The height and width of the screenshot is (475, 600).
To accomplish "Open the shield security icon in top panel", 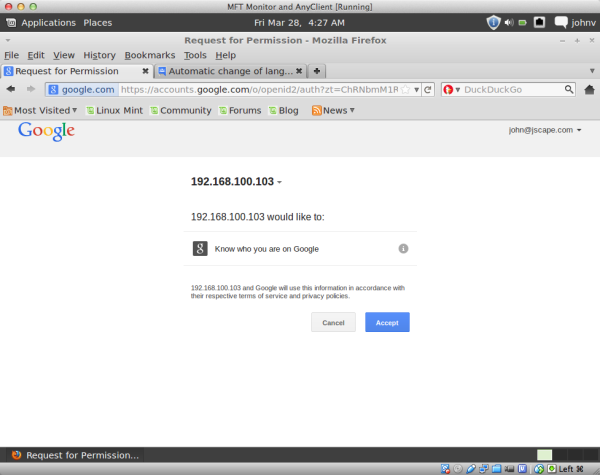I will [493, 23].
